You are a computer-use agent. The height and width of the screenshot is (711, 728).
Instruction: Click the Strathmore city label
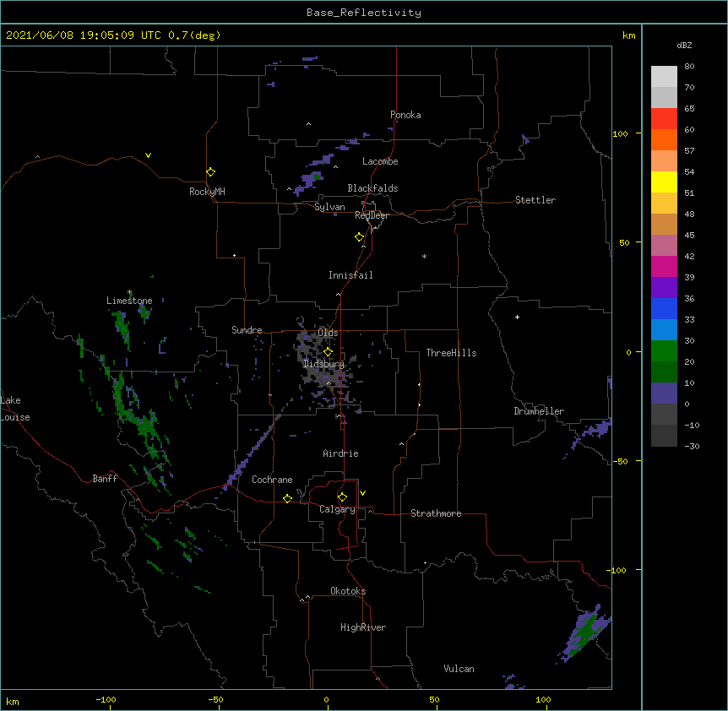[436, 513]
